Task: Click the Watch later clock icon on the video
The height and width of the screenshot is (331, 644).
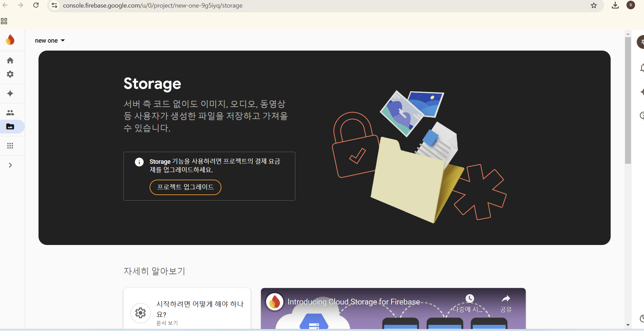Action: coord(470,299)
